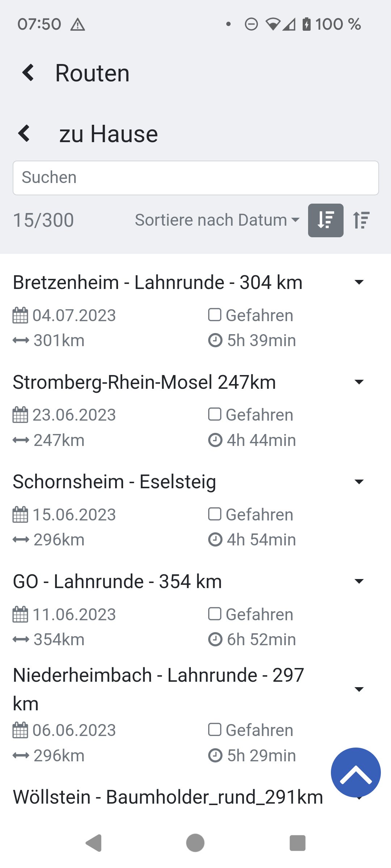
Task: Tap the back arrow beside Routen
Action: tap(28, 73)
